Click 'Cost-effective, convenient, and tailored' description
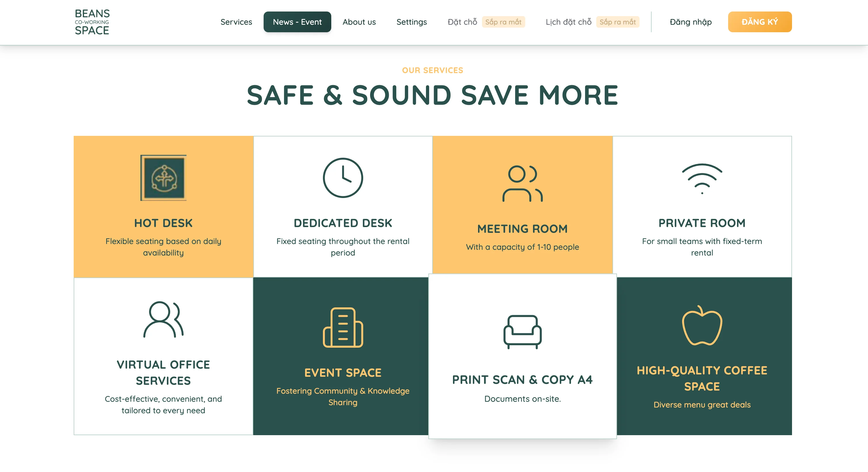Image resolution: width=868 pixels, height=472 pixels. [163, 405]
